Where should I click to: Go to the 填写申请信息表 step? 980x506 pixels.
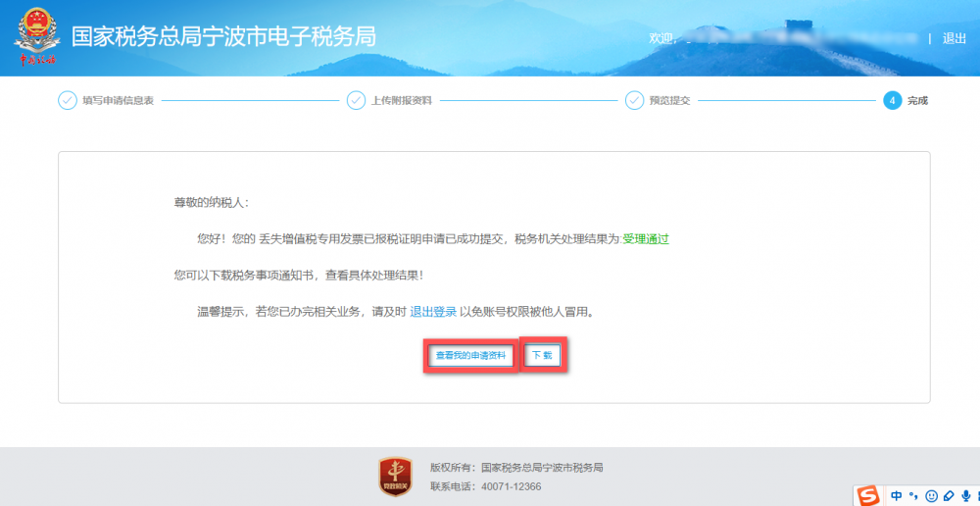(119, 101)
